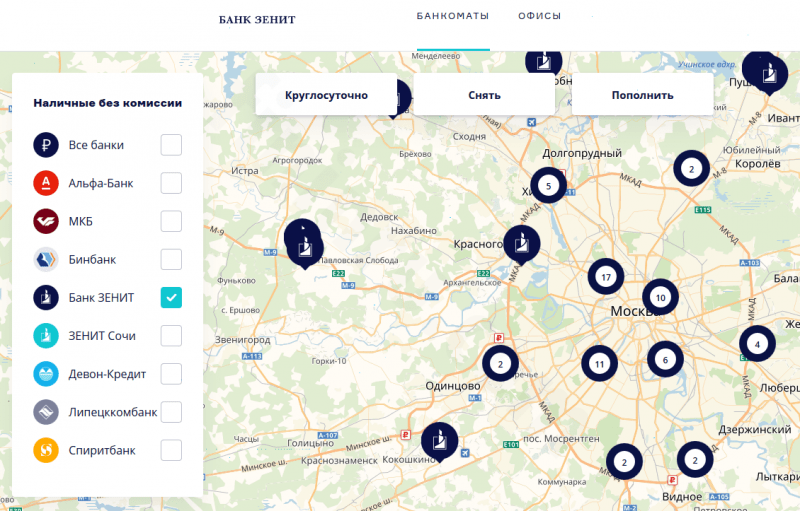
Task: Click the Бинбанк logo icon
Action: [46, 259]
